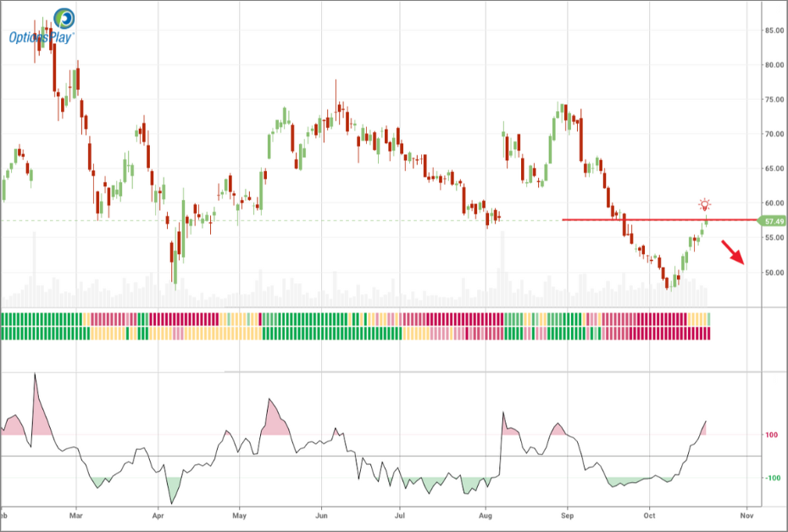Click the red lightbulb signal icon
The height and width of the screenshot is (532, 788).
[x=705, y=204]
